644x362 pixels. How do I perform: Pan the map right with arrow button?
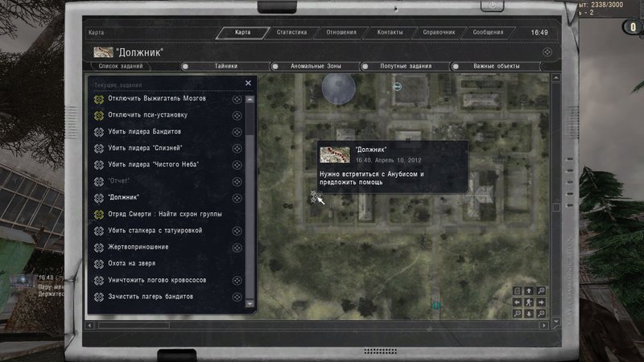click(541, 302)
